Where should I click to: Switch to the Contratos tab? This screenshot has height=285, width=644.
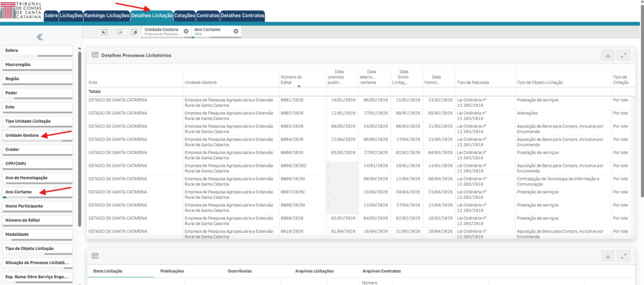click(208, 16)
